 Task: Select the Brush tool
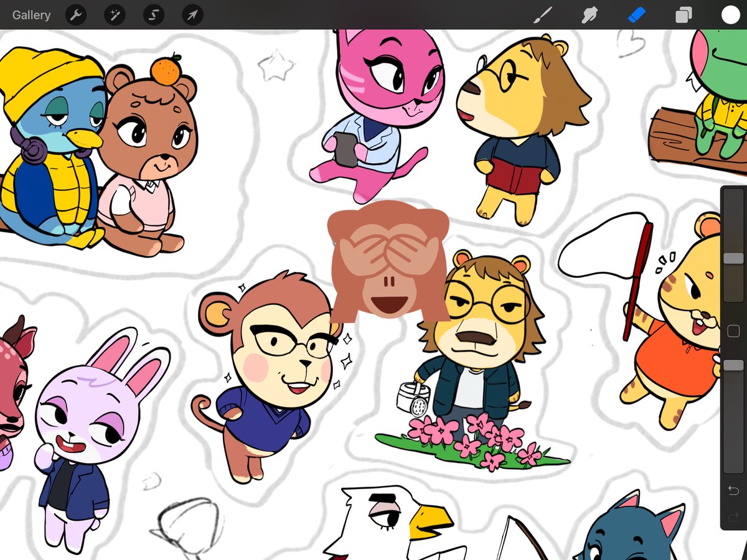click(543, 15)
